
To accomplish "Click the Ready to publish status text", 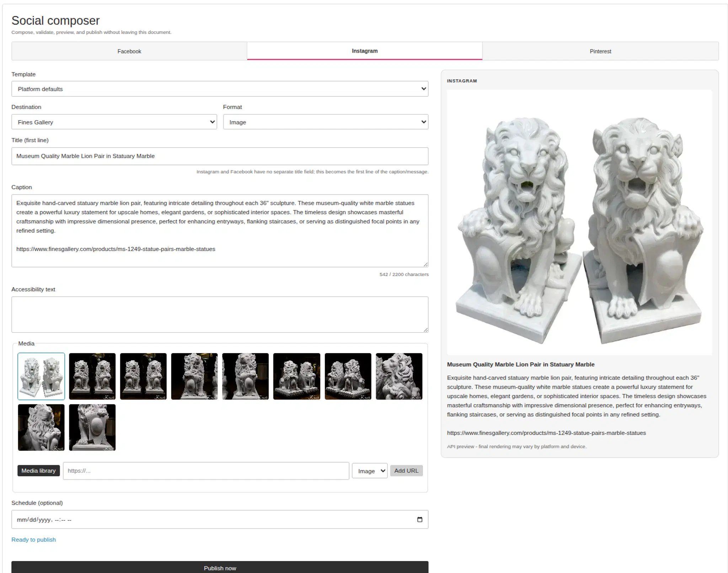I will click(33, 540).
